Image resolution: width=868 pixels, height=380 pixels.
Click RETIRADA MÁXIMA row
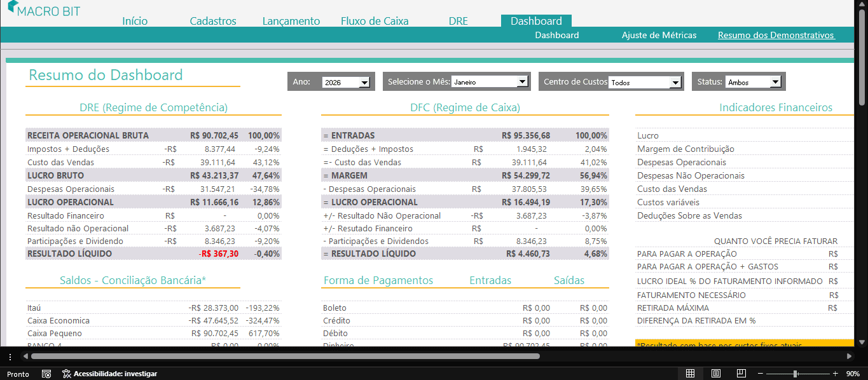click(x=673, y=308)
